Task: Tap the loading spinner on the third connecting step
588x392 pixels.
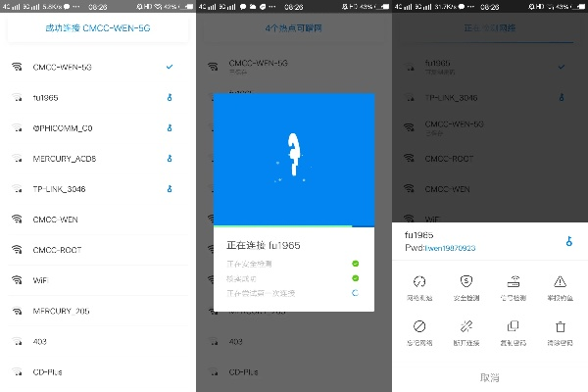Action: 355,293
